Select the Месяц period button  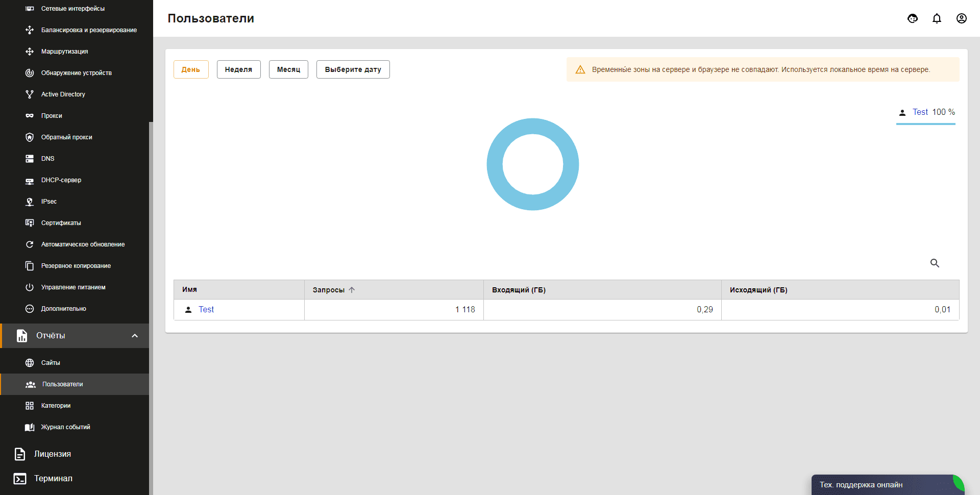pyautogui.click(x=288, y=69)
